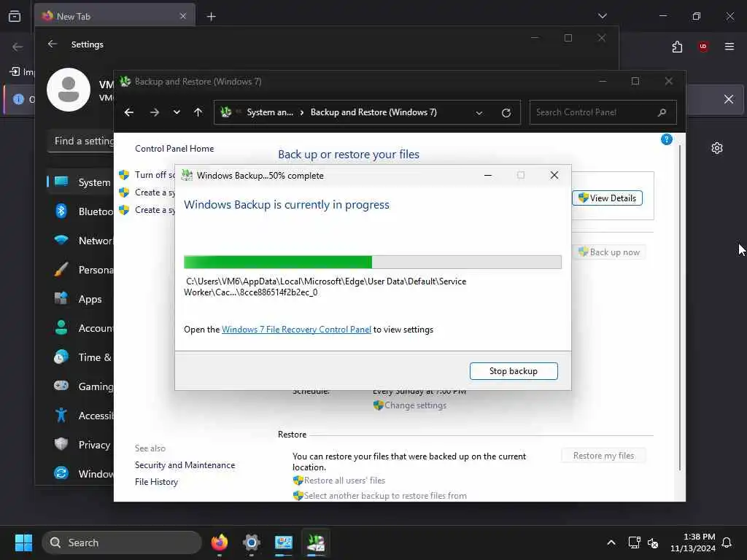This screenshot has height=560, width=747.
Task: Show hidden system tray icons
Action: pos(611,542)
